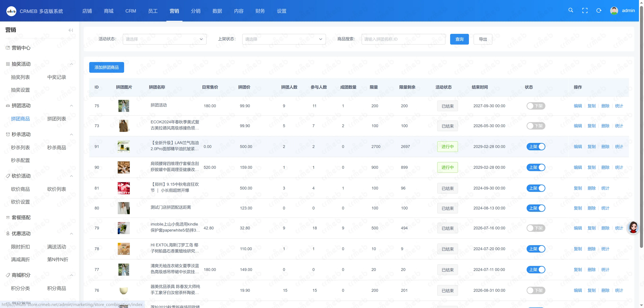Click the 查询 search button
Viewport: 644px width, 308px height.
coord(459,39)
